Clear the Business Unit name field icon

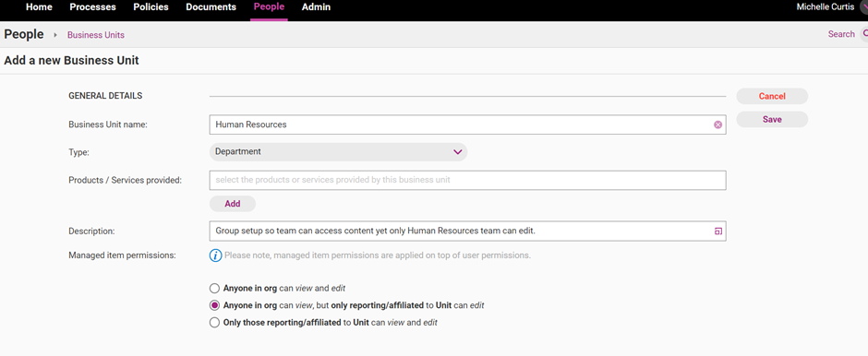pyautogui.click(x=718, y=125)
